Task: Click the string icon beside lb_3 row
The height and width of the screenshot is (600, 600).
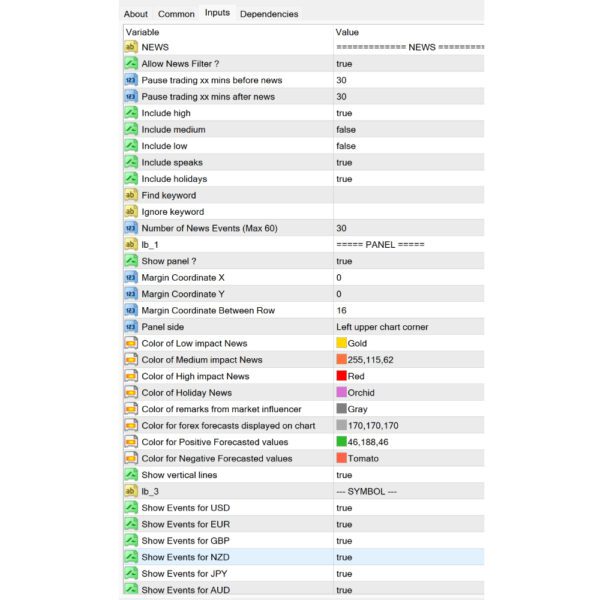Action: click(130, 491)
